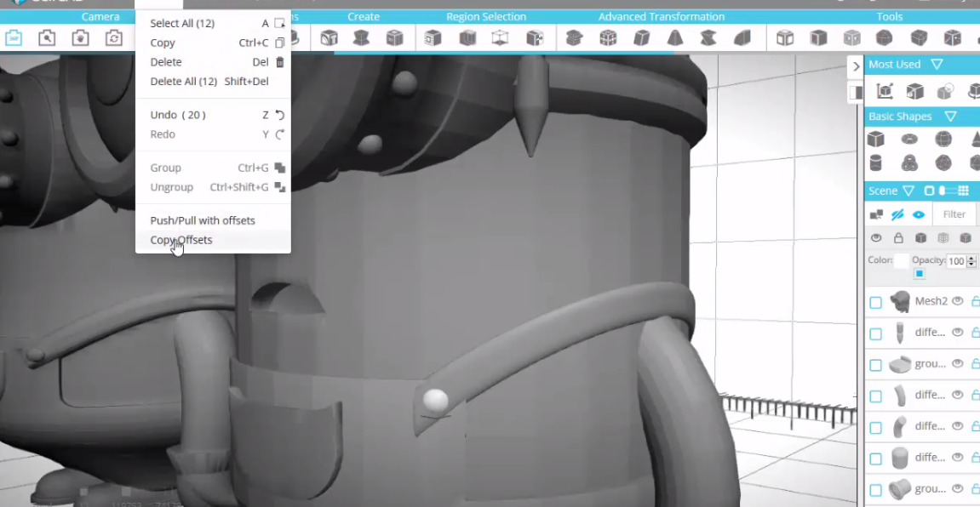Toggle visibility eye of the ring-shaped group
This screenshot has width=980, height=507.
click(x=958, y=488)
